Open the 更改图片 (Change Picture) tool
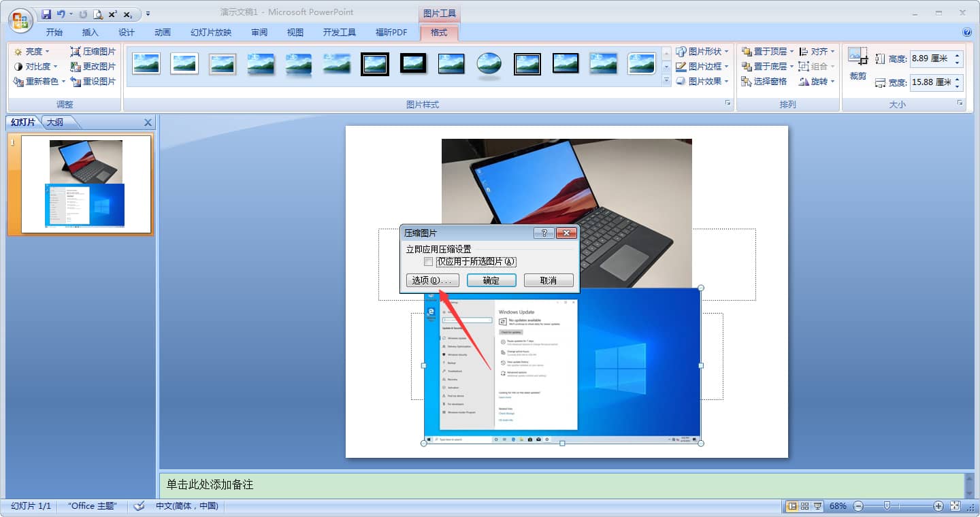This screenshot has width=980, height=517. pos(93,66)
